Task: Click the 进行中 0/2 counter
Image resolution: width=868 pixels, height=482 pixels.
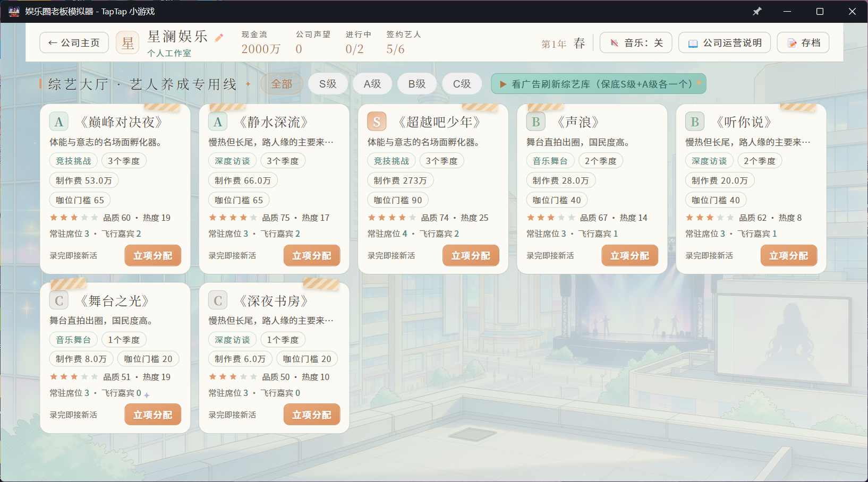Action: pos(355,49)
